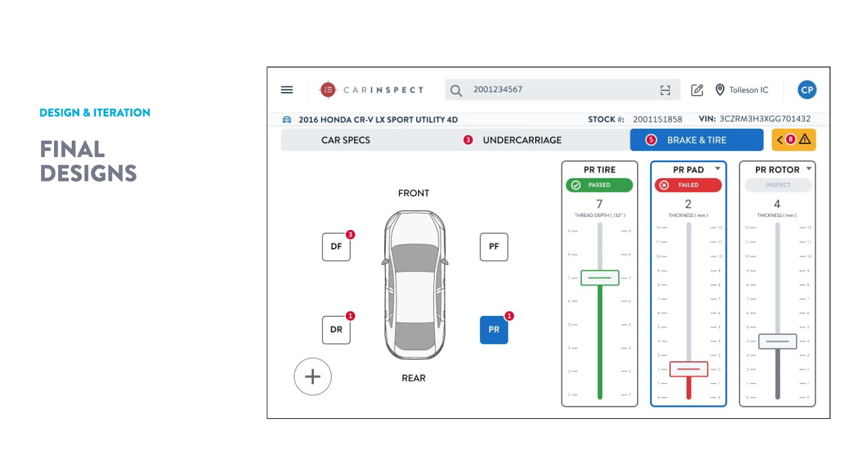The image size is (868, 473).
Task: Click the REAR label below the car
Action: point(414,379)
